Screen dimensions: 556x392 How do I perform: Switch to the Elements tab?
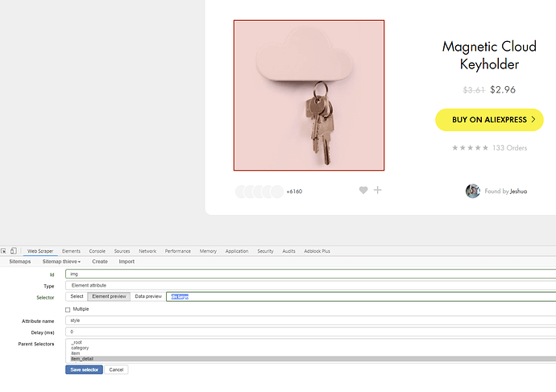click(x=71, y=251)
